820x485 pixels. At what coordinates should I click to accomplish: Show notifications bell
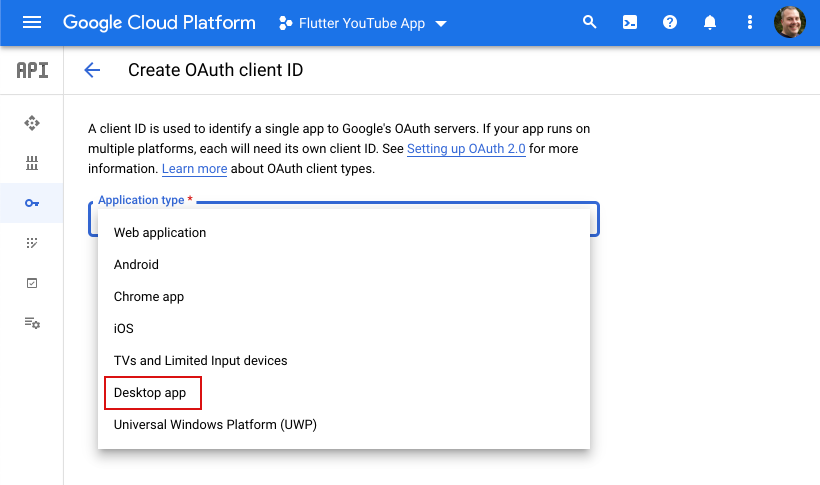pos(710,22)
